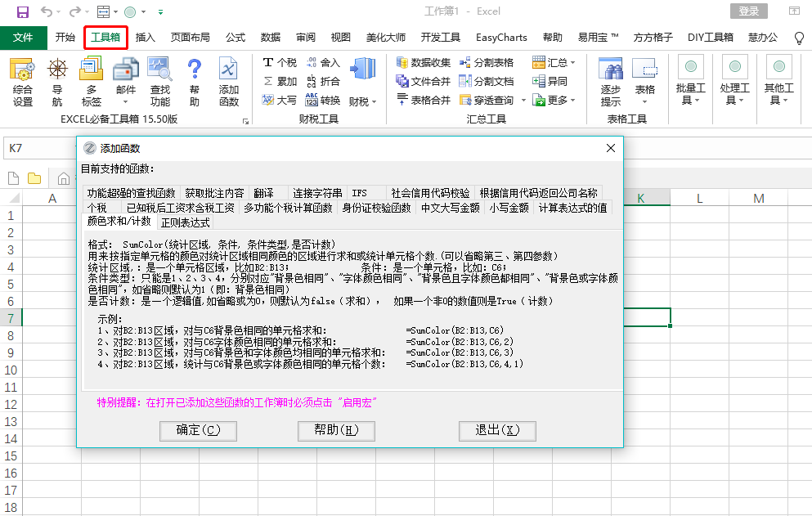Screen dimensions: 812x516
Task: Close the 添加函数 dialog
Action: pyautogui.click(x=611, y=149)
